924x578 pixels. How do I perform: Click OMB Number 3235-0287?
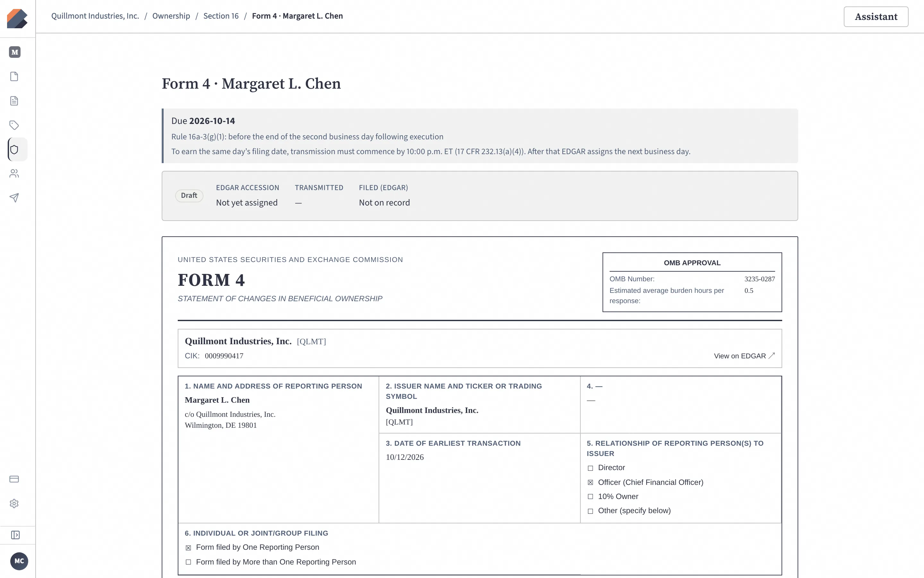click(759, 279)
